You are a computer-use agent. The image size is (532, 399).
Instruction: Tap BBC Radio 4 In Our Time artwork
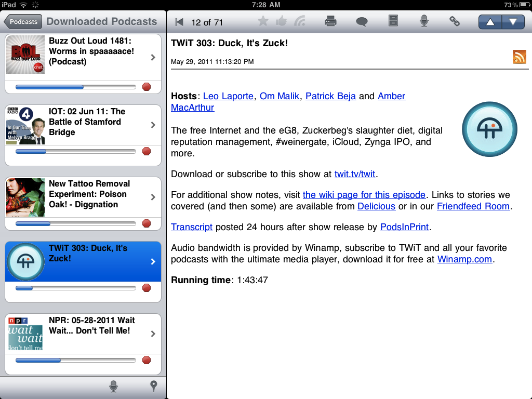[x=25, y=125]
